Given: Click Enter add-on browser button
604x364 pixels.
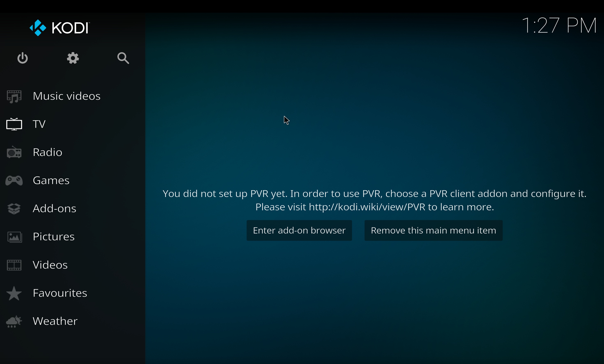Looking at the screenshot, I should pyautogui.click(x=299, y=230).
